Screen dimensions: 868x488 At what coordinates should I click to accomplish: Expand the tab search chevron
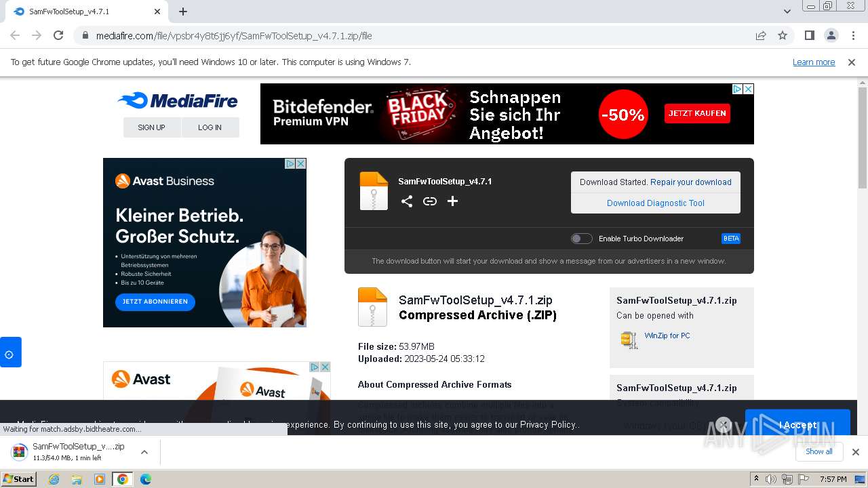click(x=787, y=12)
